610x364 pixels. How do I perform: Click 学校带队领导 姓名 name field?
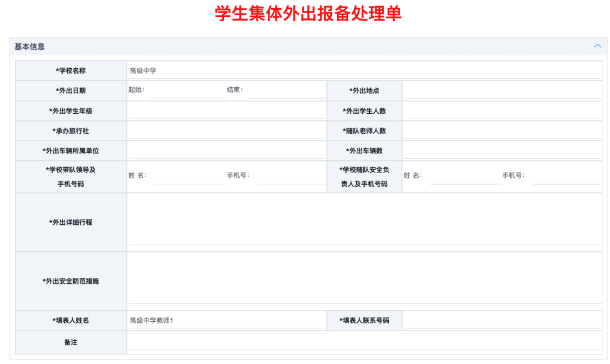pyautogui.click(x=190, y=176)
